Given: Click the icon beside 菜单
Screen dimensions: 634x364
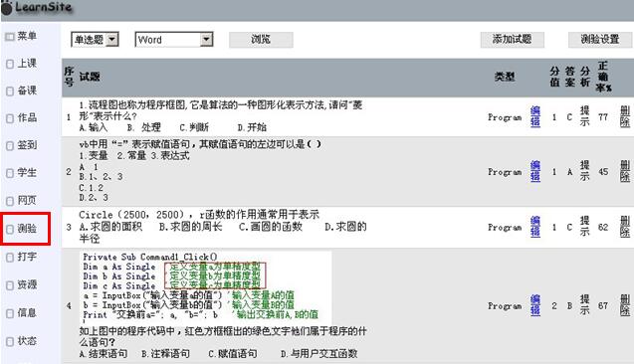Looking at the screenshot, I should click(x=10, y=37).
